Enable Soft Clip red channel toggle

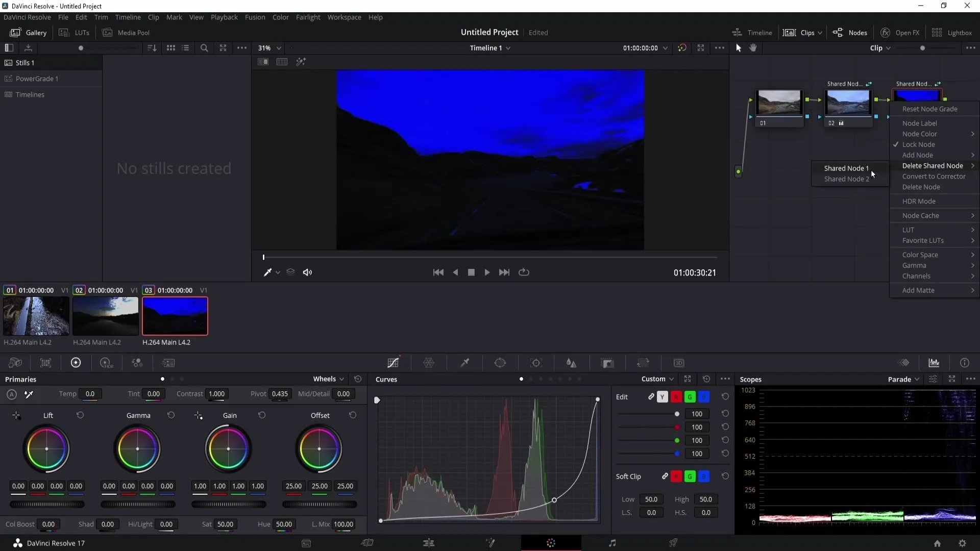(x=676, y=477)
